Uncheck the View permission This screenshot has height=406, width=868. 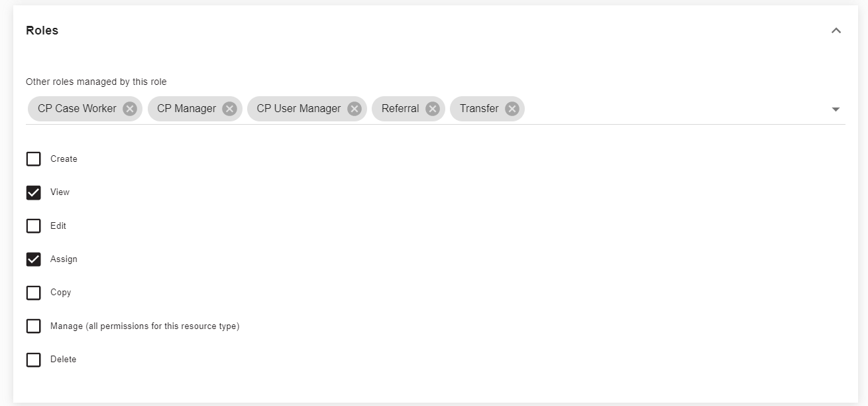coord(33,192)
